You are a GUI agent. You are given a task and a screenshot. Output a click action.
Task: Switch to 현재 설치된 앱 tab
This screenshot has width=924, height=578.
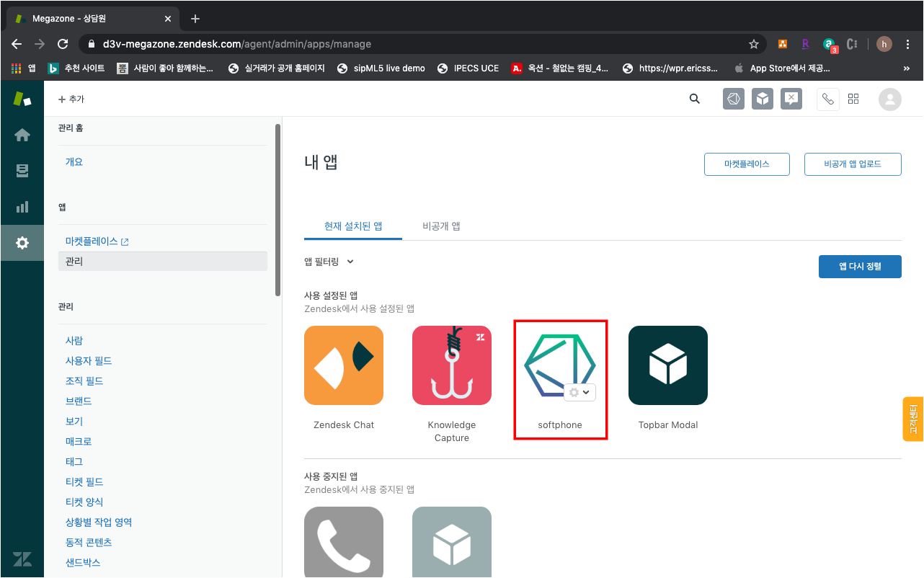[x=353, y=226]
